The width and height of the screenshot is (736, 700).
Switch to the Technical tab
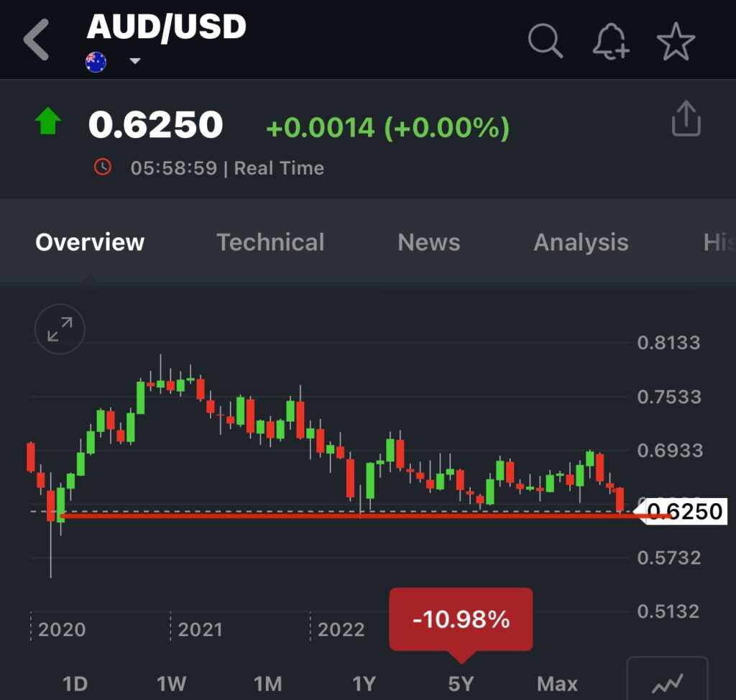click(270, 242)
